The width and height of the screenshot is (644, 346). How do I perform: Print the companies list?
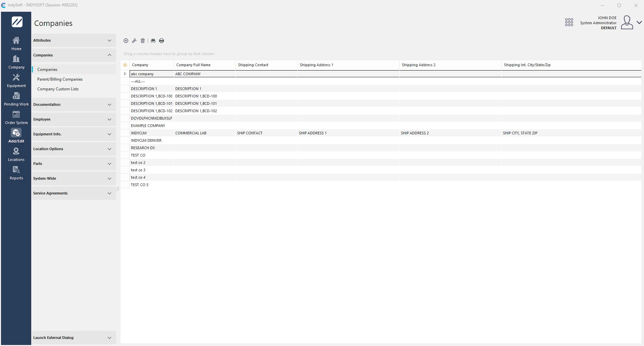[162, 41]
